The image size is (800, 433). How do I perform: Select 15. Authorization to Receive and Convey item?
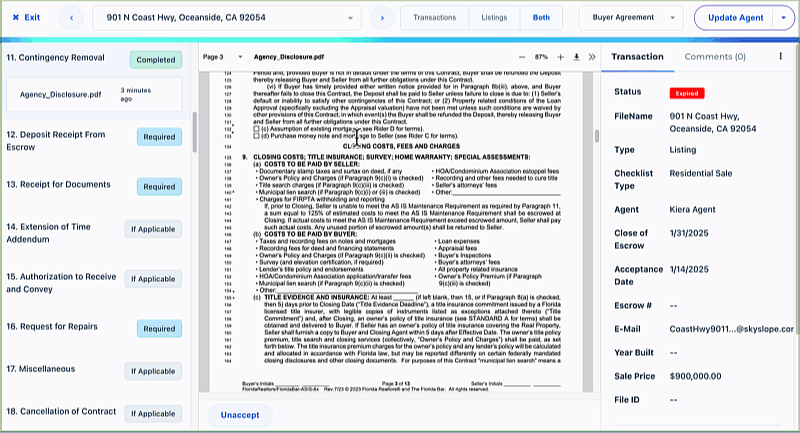(61, 283)
